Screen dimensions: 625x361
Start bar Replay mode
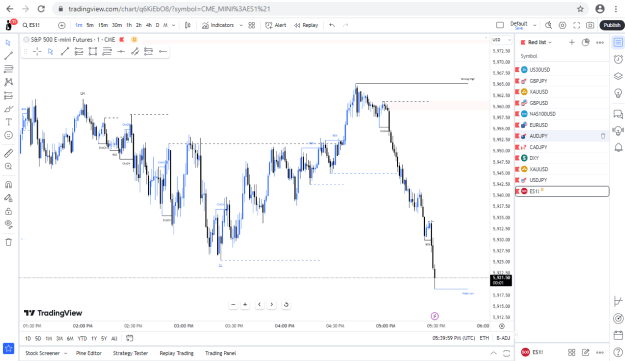(306, 25)
